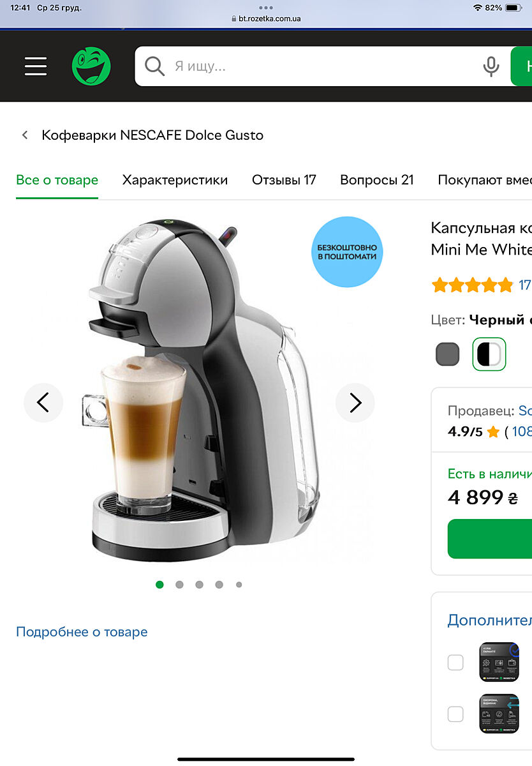Click the orange rating stars
Screen dimensions: 532x766
point(472,285)
